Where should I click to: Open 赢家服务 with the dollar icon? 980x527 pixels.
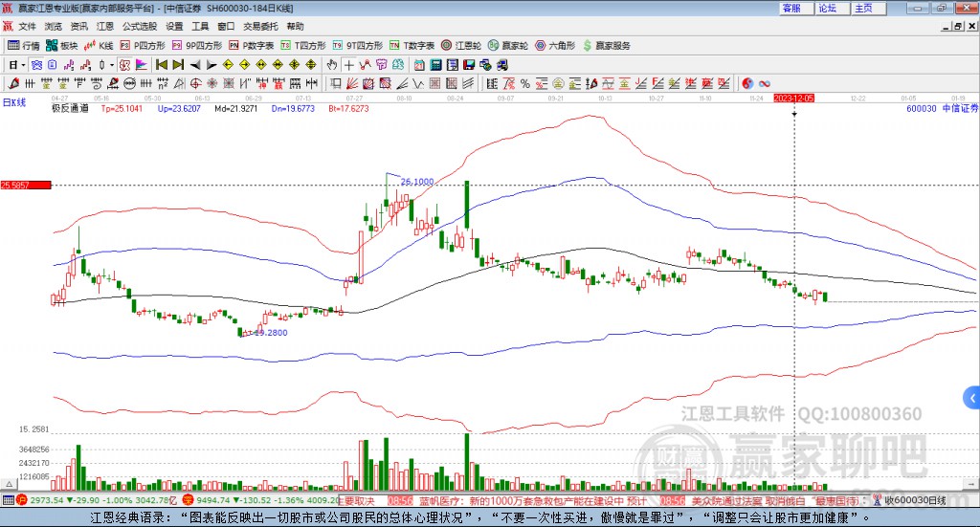pos(607,46)
